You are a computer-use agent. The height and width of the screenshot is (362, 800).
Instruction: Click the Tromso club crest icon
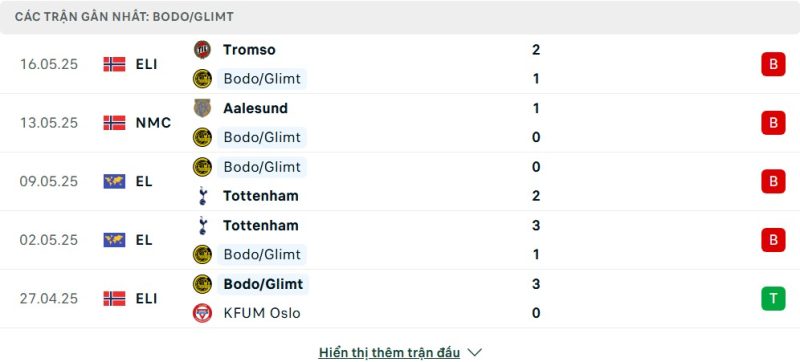[203, 49]
